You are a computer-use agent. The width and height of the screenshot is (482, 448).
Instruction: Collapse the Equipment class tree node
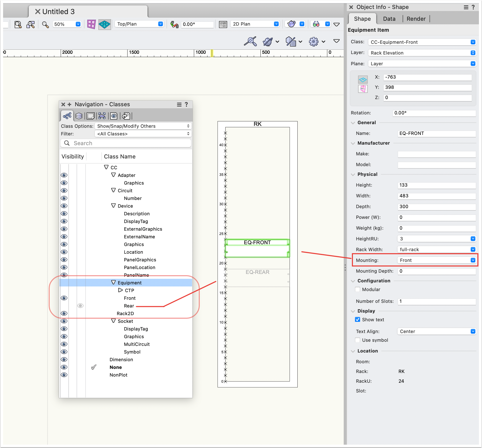113,282
